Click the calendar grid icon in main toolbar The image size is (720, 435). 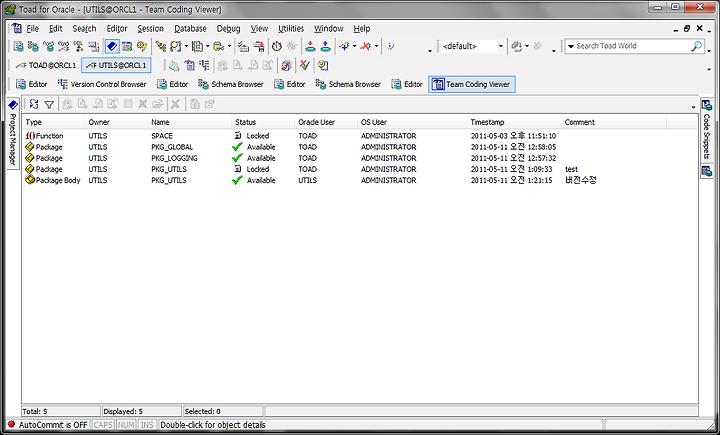coord(127,46)
